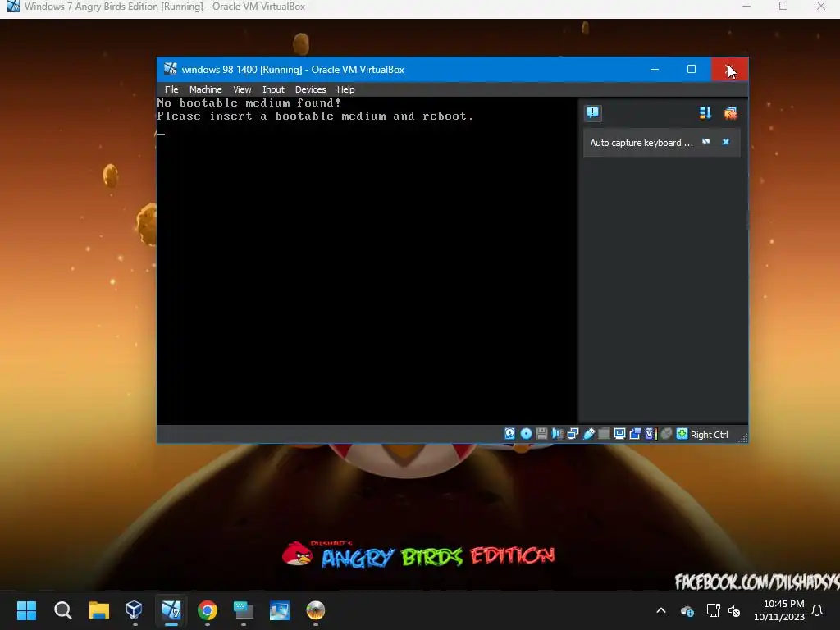Click the network adapters status icon
The image size is (840, 630).
[x=573, y=433]
